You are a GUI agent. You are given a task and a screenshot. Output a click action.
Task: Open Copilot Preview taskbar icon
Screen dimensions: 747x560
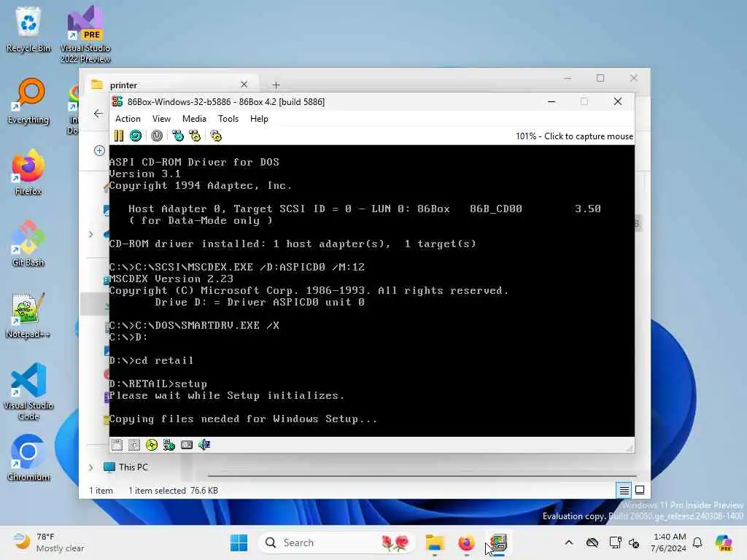pyautogui.click(x=723, y=542)
